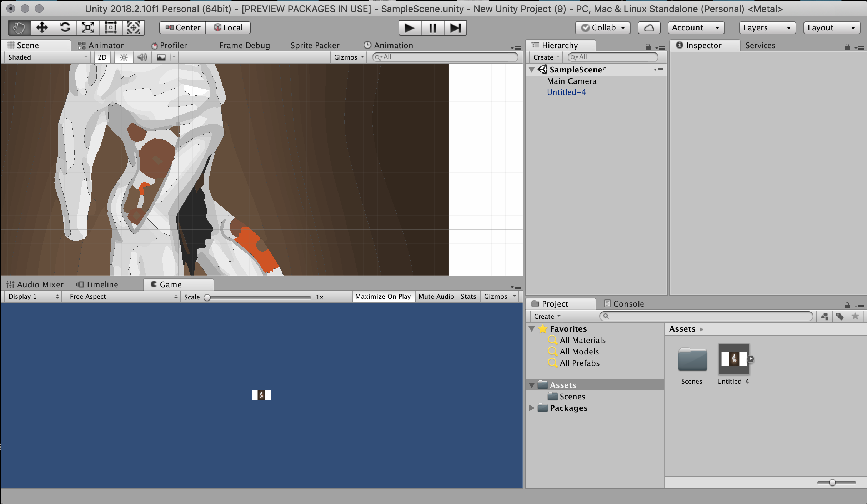Open the Cloud services icon
Screen dimensions: 867x504
tap(649, 27)
